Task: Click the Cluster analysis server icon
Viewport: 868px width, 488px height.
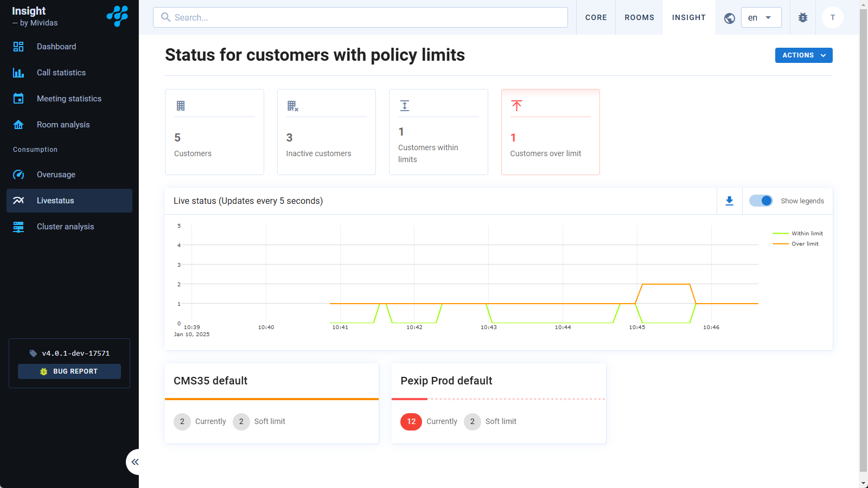Action: click(x=18, y=227)
